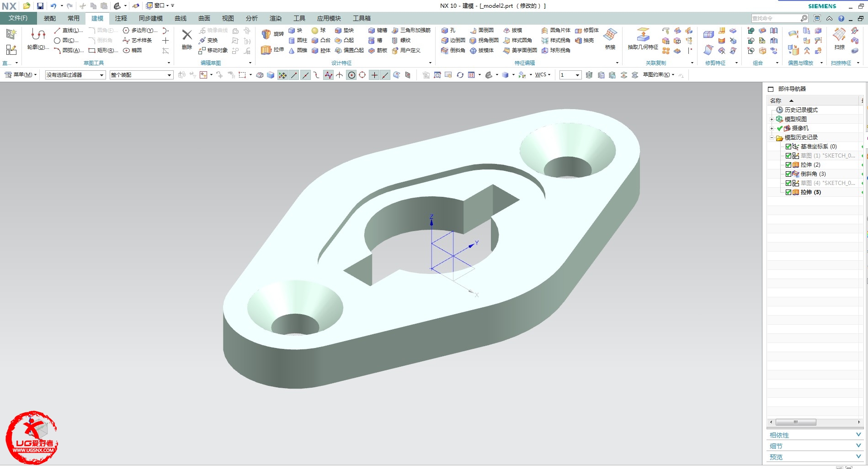868x469 pixels.
Task: Toggle the end point snap option
Action: [x=294, y=75]
